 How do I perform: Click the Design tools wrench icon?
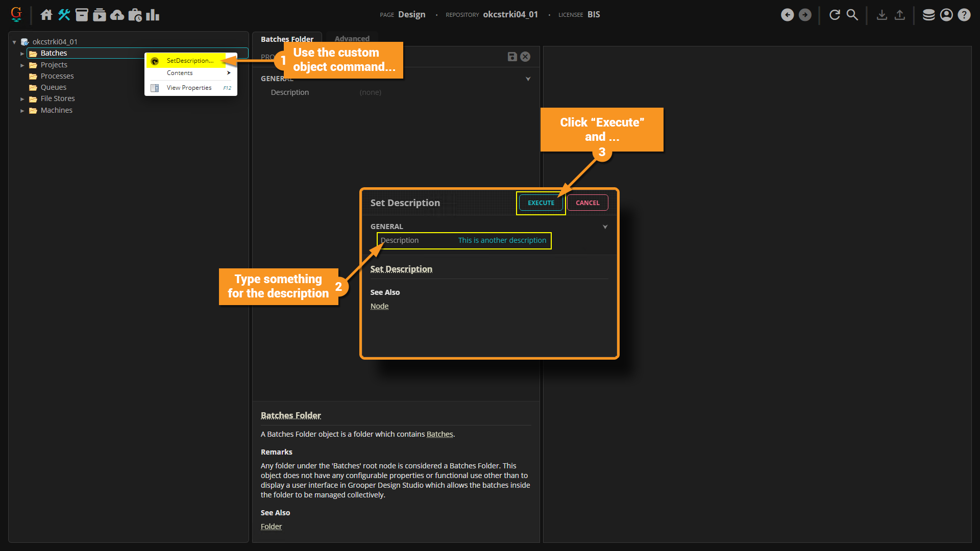[x=64, y=15]
